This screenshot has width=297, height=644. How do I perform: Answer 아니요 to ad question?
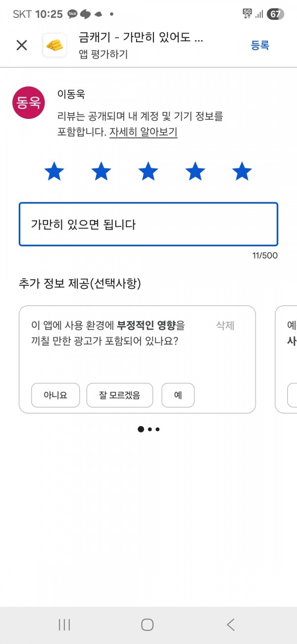[55, 395]
